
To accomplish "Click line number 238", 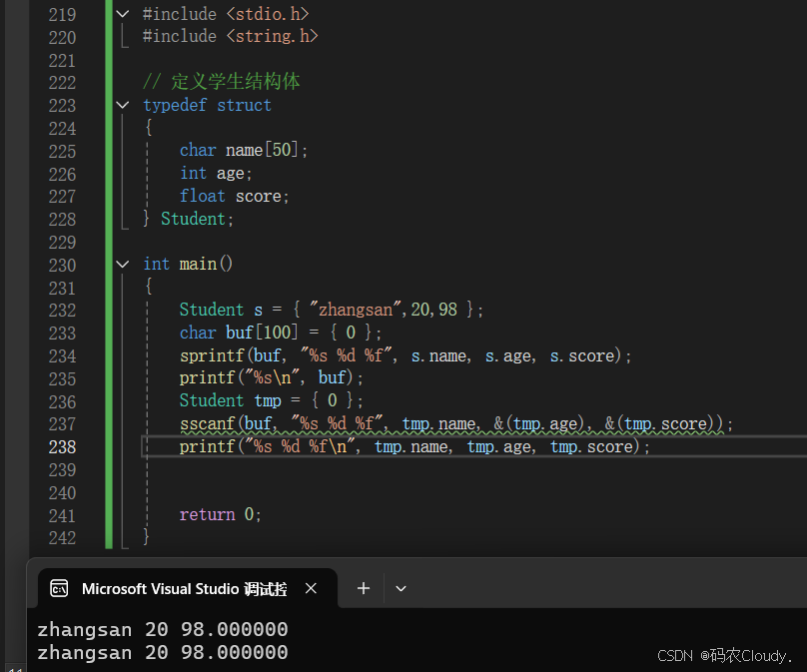I will (x=62, y=446).
